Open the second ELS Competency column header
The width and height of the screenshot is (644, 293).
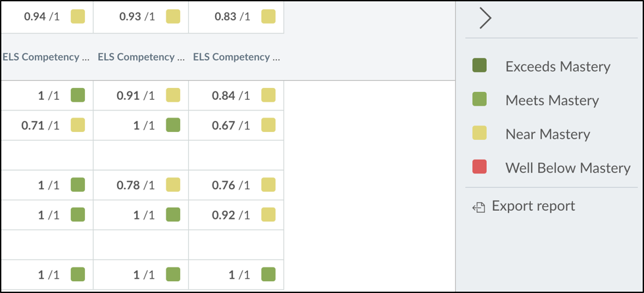click(141, 57)
